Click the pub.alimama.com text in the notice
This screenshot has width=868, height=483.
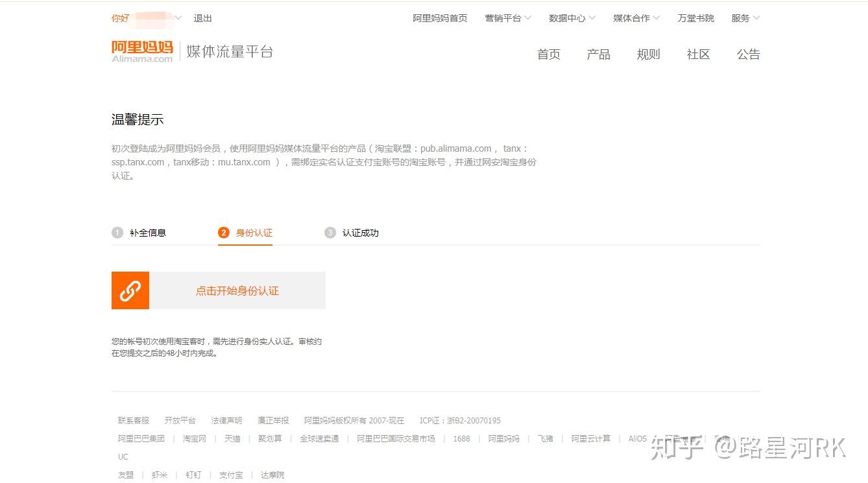[x=456, y=148]
